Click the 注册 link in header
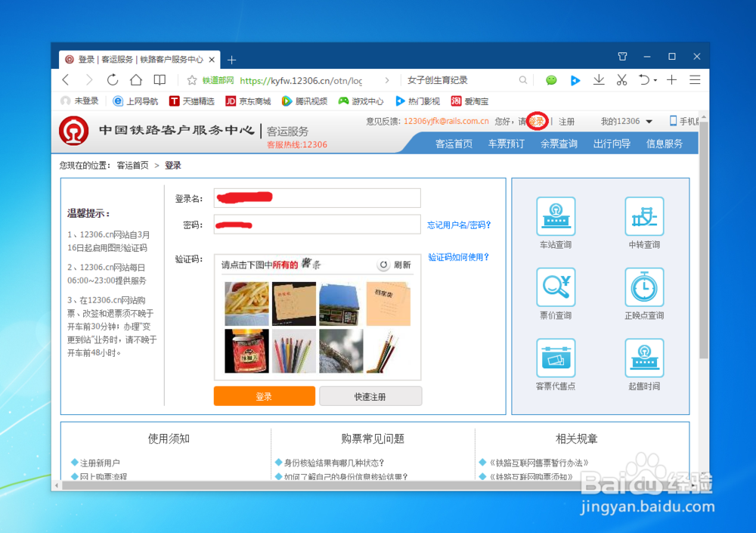The height and width of the screenshot is (533, 756). click(566, 122)
